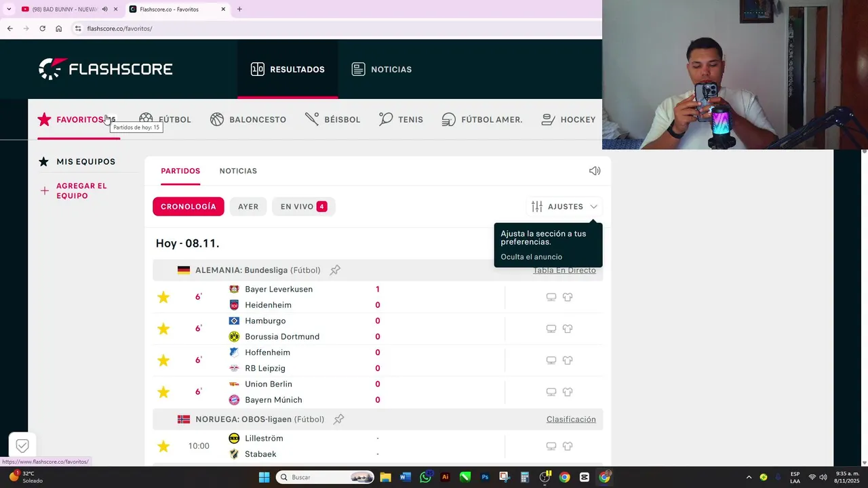
Task: Open browser home page
Action: 58,28
